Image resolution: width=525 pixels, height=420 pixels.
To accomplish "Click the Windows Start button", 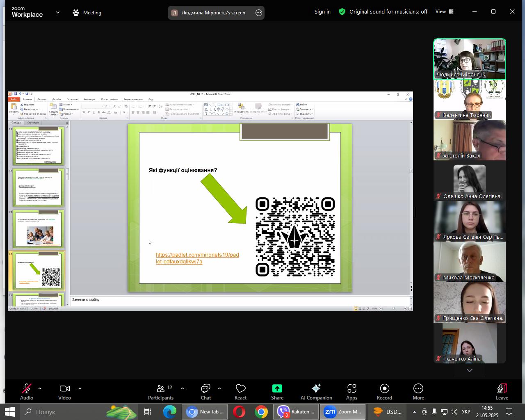I will click(x=9, y=412).
